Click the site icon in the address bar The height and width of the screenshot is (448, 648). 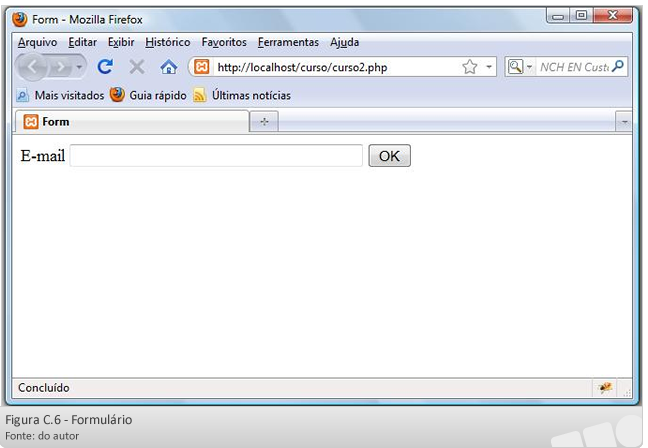pos(202,67)
